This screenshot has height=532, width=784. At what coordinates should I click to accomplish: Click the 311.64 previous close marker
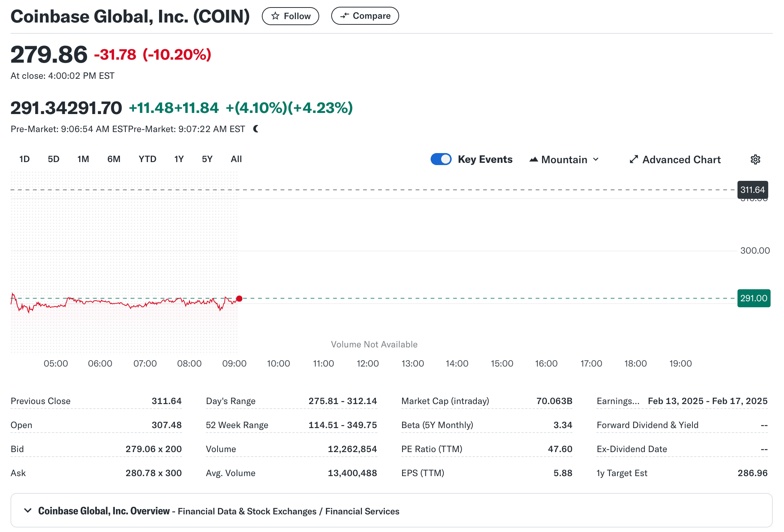[752, 190]
